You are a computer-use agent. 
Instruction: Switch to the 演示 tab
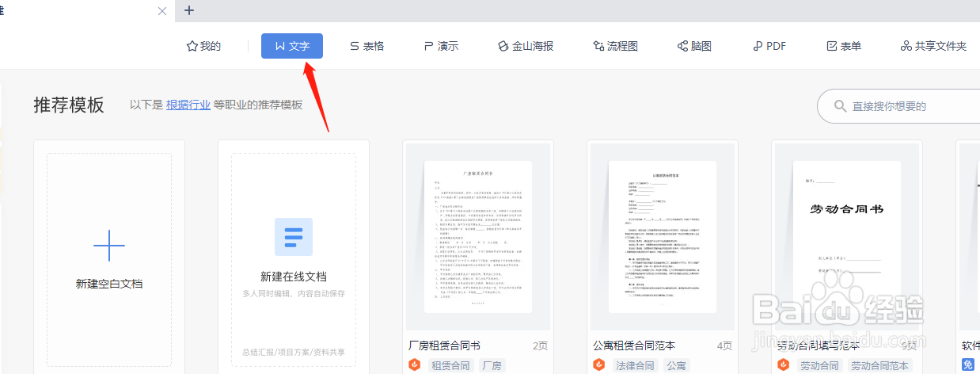point(441,46)
